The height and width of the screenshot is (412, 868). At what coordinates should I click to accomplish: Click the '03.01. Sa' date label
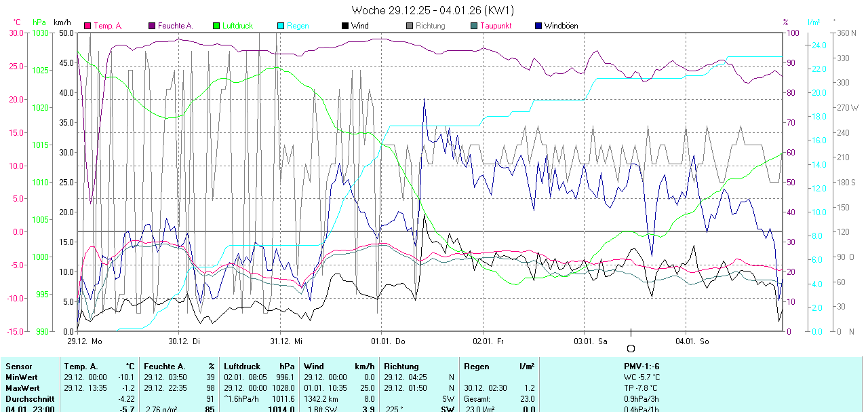tap(590, 341)
